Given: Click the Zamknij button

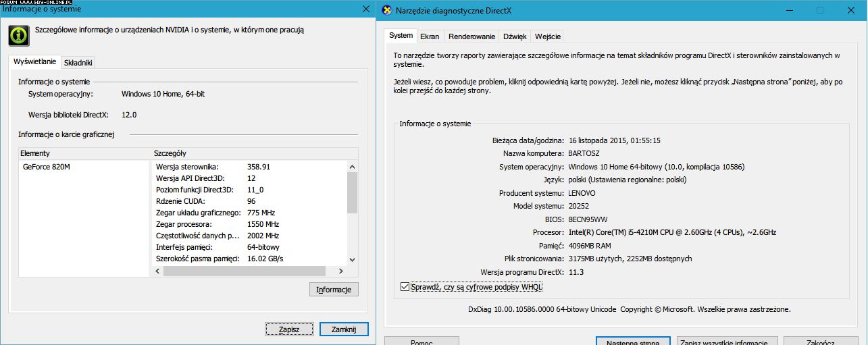Looking at the screenshot, I should click(x=344, y=329).
